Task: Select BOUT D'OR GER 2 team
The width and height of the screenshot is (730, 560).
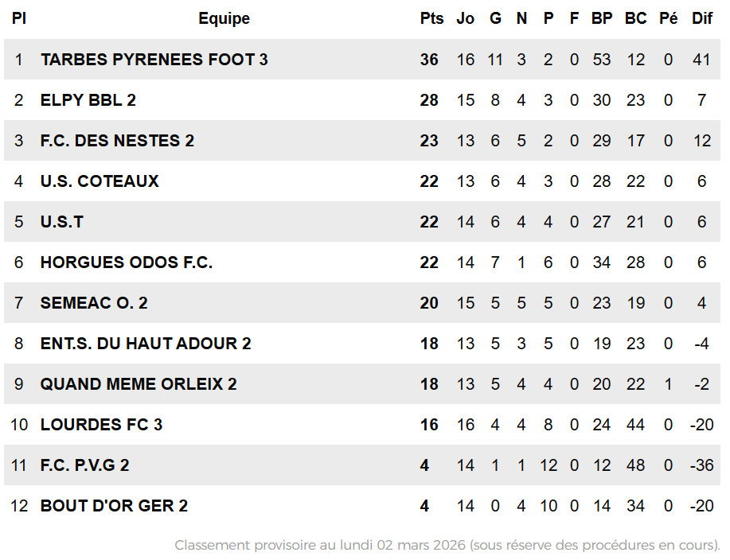Action: point(114,506)
